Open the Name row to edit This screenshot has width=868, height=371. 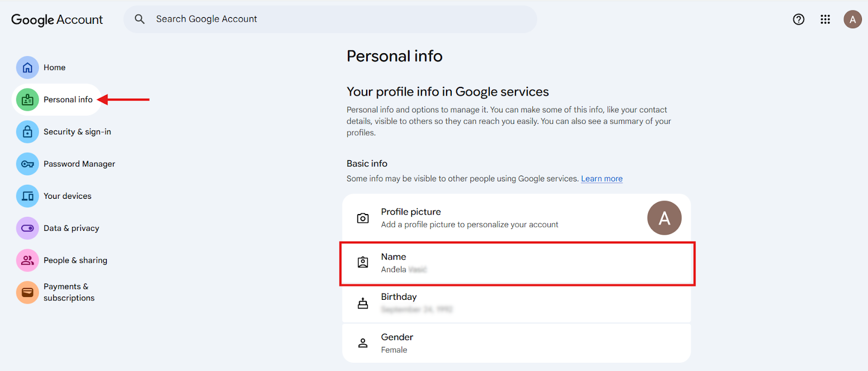516,263
